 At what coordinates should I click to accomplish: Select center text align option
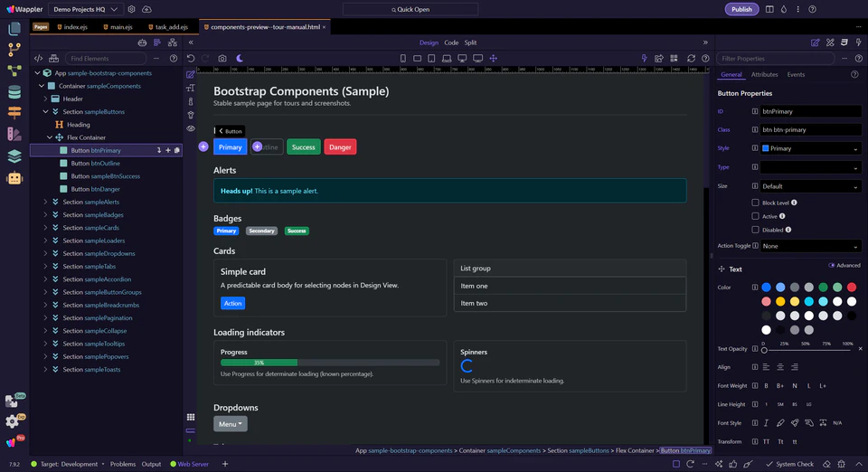(780, 367)
